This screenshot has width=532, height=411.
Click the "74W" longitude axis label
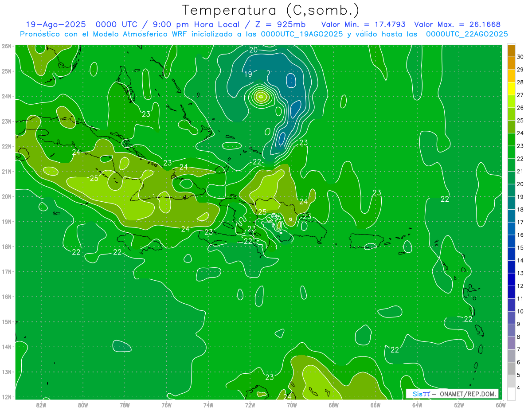point(208,404)
